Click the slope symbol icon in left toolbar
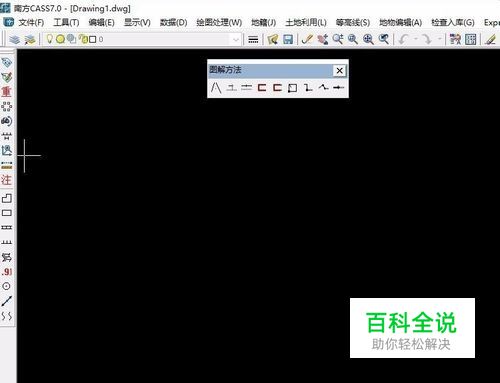The image size is (500, 383). pyautogui.click(x=7, y=257)
